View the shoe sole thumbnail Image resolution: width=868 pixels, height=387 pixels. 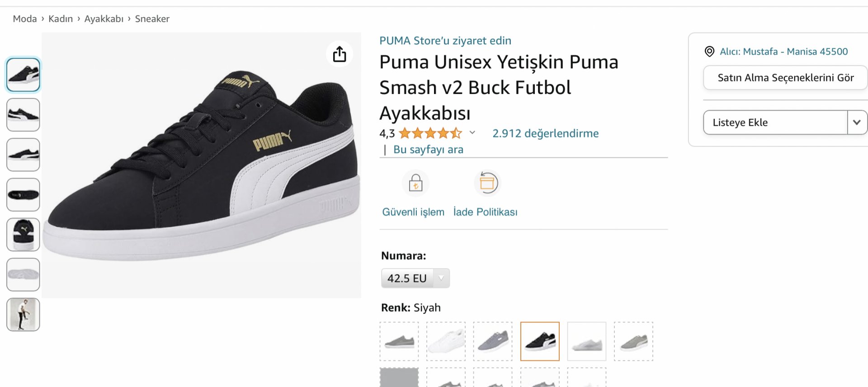[x=23, y=274]
